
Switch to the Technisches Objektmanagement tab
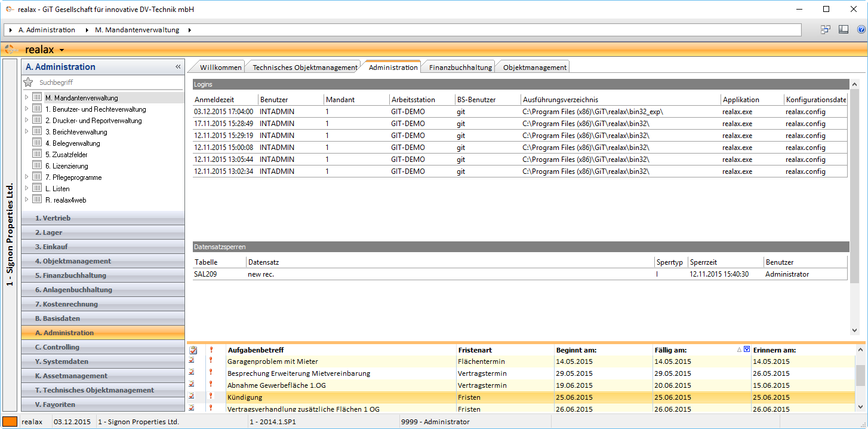point(304,68)
